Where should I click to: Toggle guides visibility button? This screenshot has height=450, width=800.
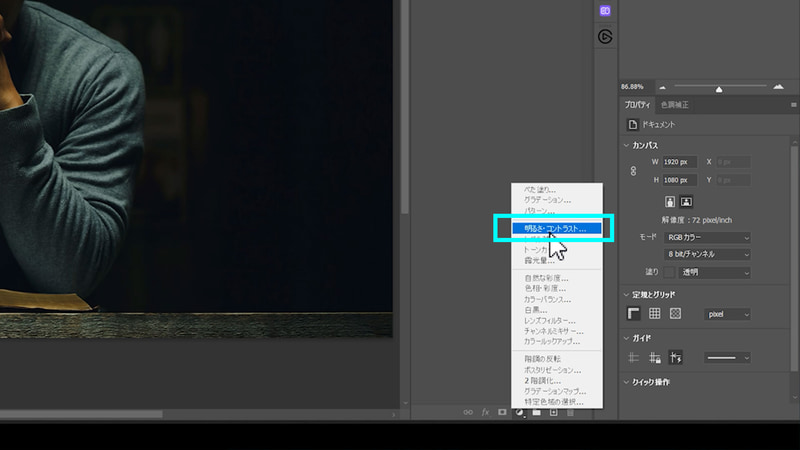(633, 358)
